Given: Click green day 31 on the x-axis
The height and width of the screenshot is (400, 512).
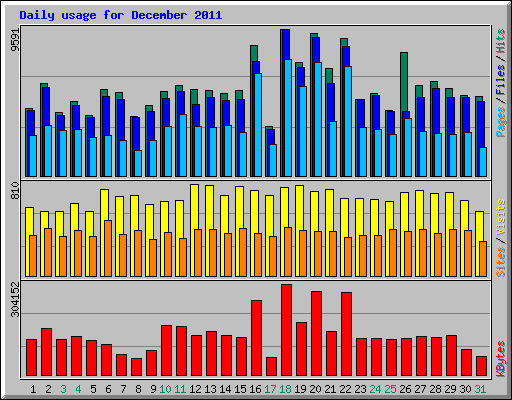Looking at the screenshot, I should click(x=480, y=389).
